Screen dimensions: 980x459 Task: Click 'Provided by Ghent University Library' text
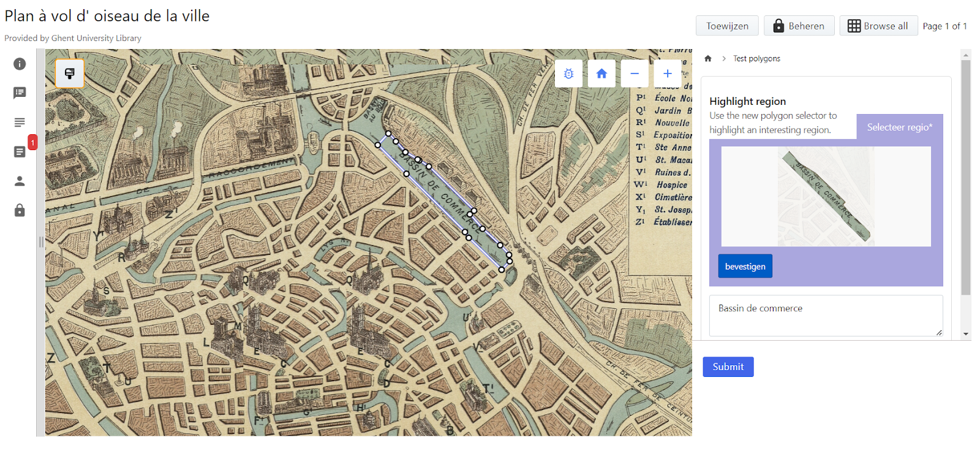(73, 38)
